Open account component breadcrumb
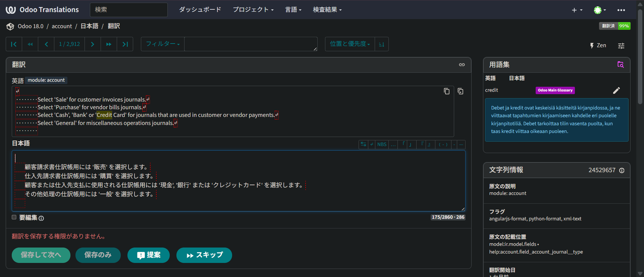 (x=62, y=26)
